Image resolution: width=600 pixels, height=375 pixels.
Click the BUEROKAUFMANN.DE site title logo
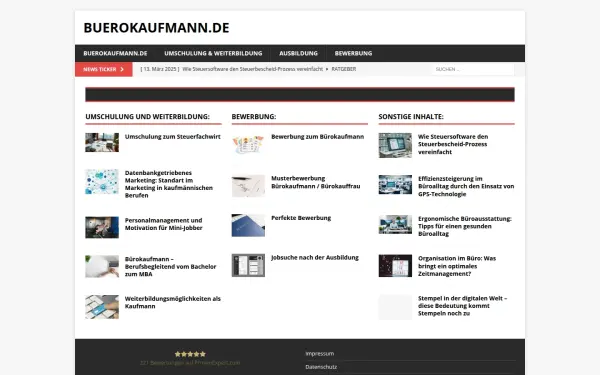click(156, 28)
